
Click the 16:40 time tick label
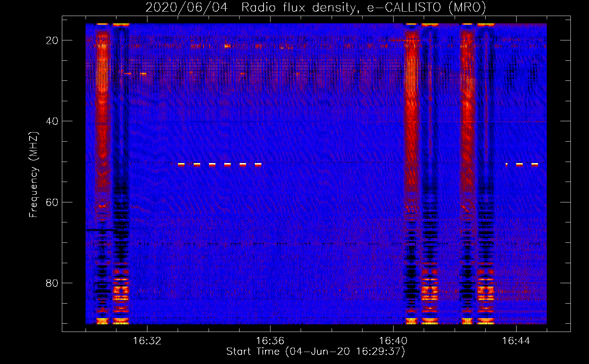click(x=393, y=341)
